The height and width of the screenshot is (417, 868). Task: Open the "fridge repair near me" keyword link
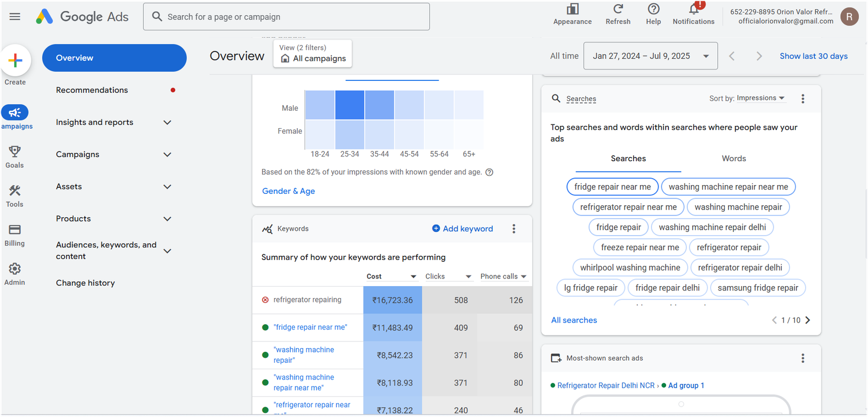310,327
